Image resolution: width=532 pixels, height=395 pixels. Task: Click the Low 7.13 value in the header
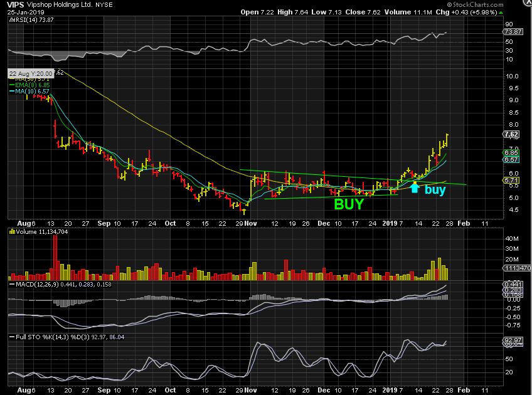(326, 12)
